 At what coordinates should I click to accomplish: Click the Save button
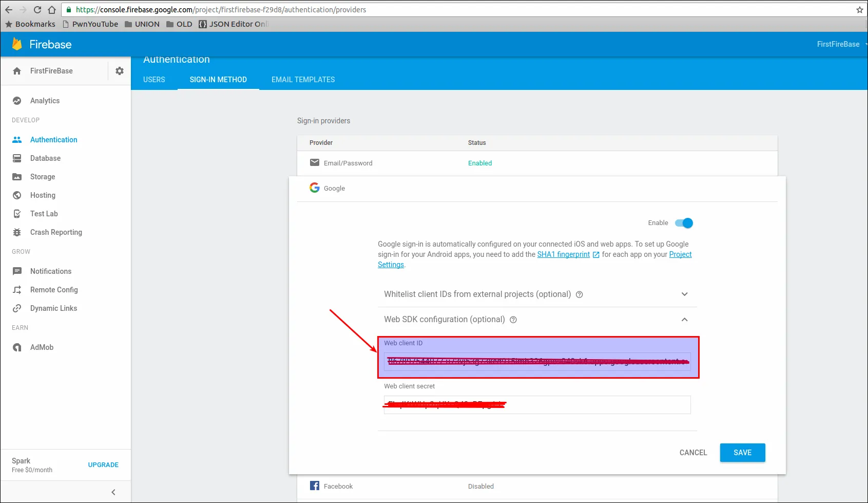743,453
